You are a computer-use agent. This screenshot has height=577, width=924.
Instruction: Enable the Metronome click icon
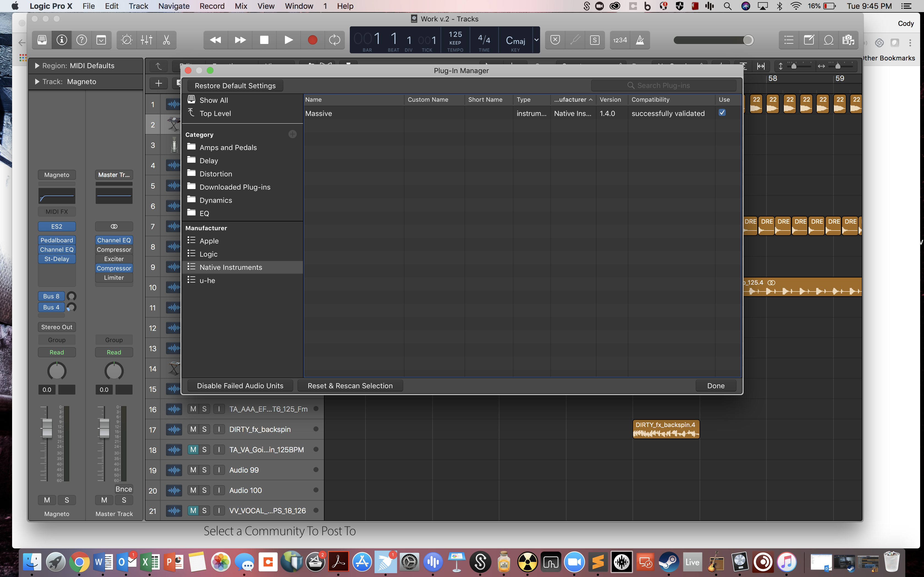[x=640, y=40]
